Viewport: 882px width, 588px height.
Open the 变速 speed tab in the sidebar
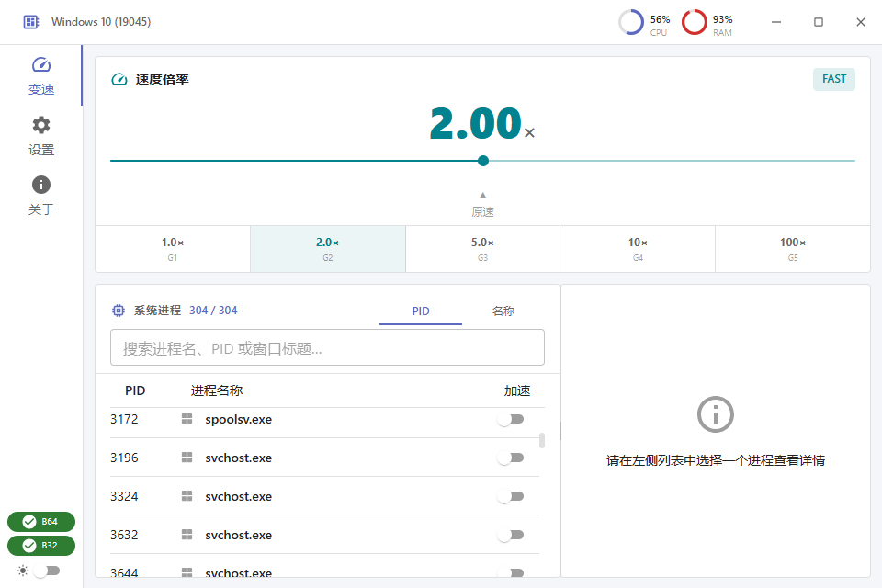pyautogui.click(x=41, y=75)
